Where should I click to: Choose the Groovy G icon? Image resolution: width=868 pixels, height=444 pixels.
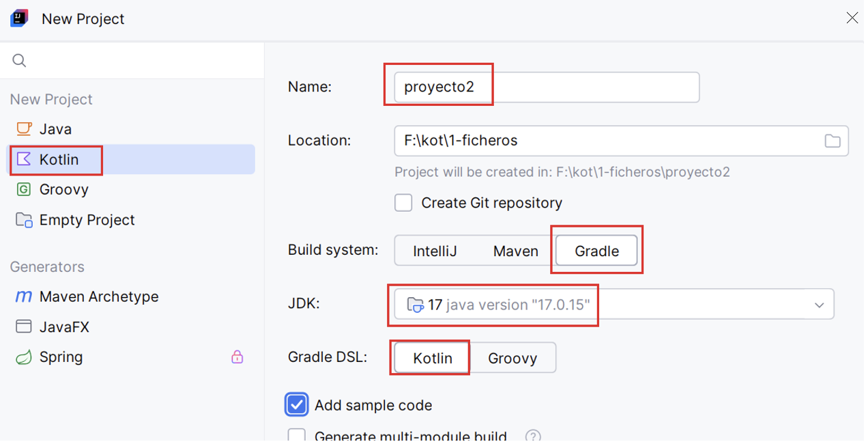[24, 189]
